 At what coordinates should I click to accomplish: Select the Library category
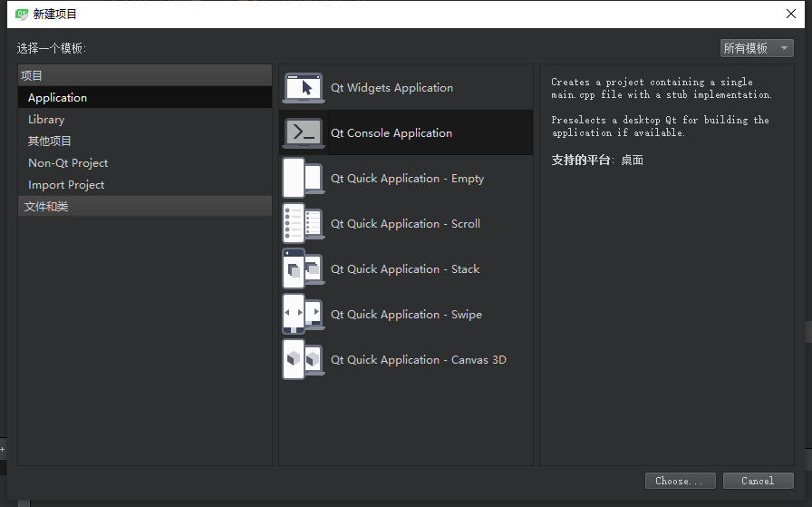click(145, 119)
